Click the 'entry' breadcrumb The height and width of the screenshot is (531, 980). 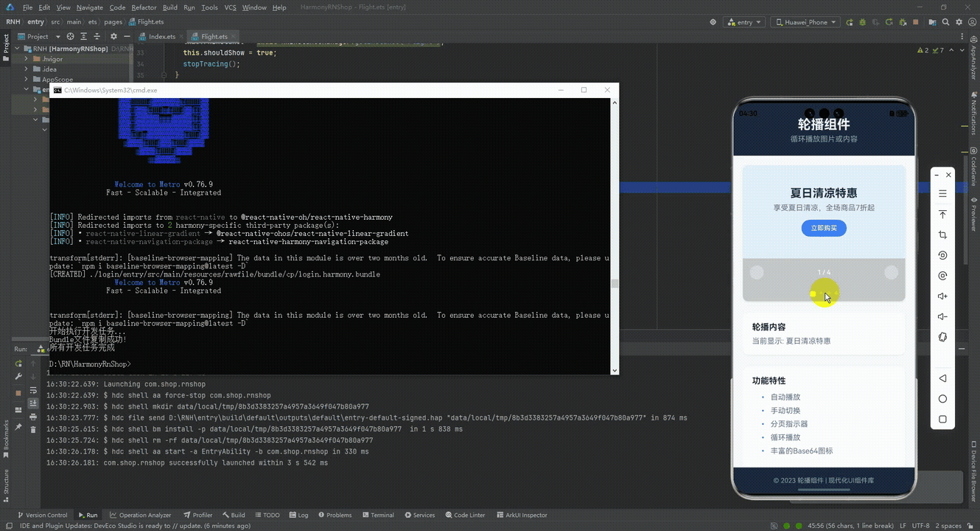pos(35,22)
